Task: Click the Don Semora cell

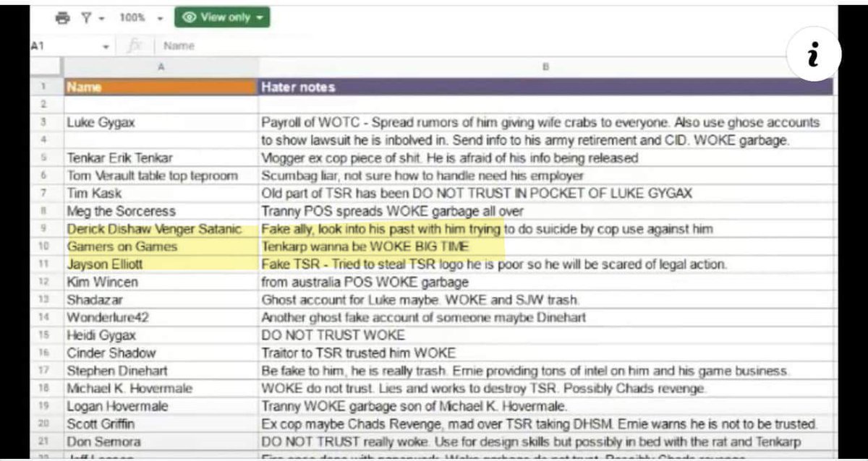Action: pos(161,441)
